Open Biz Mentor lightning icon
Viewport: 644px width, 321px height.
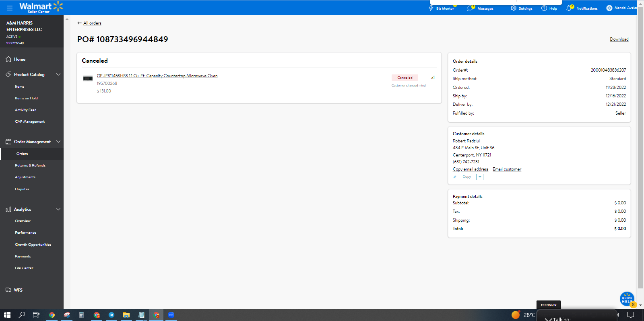tap(431, 8)
